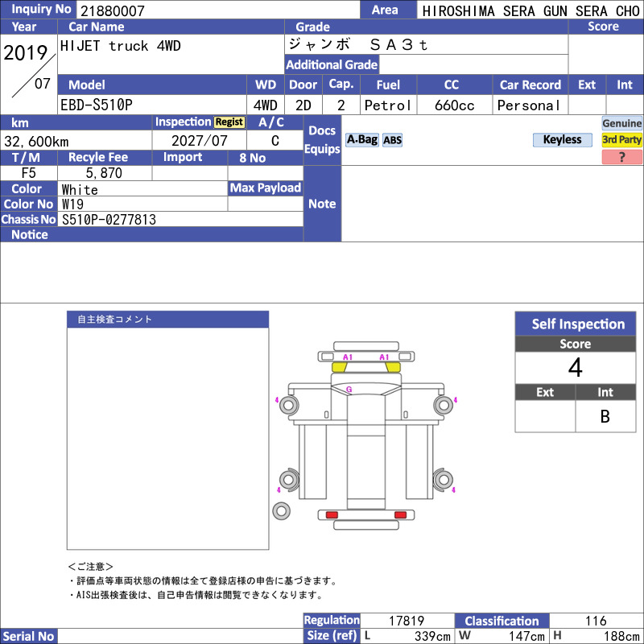Click the Inquiry No value 21880007
Screen dimensions: 644x644
point(113,11)
